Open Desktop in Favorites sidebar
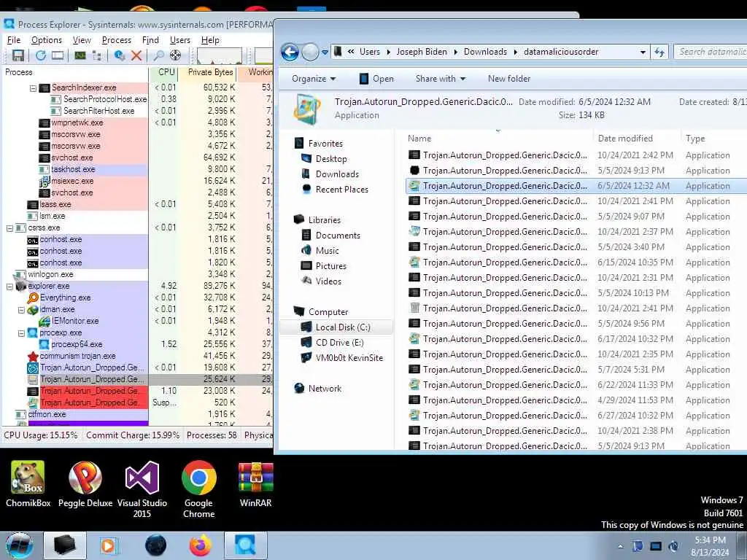The image size is (747, 560). [331, 159]
